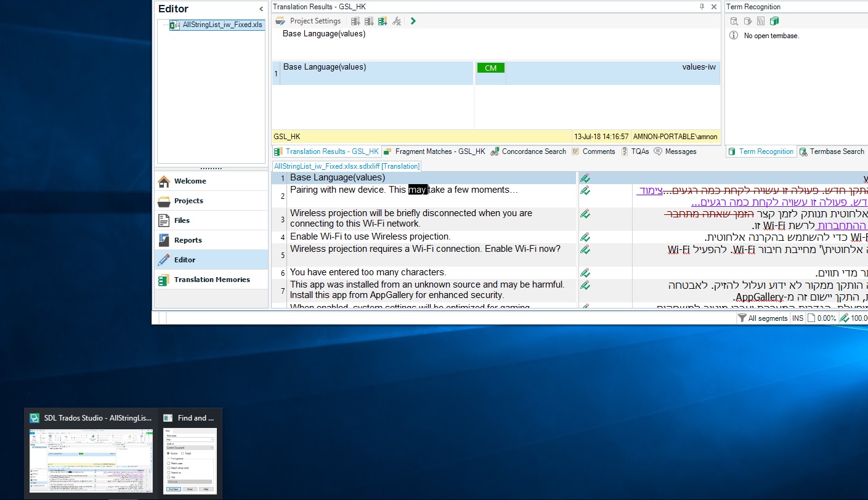Viewport: 868px width, 500px height.
Task: Click Select Previous Match icon in Translation Results toolbar
Action: coord(355,21)
